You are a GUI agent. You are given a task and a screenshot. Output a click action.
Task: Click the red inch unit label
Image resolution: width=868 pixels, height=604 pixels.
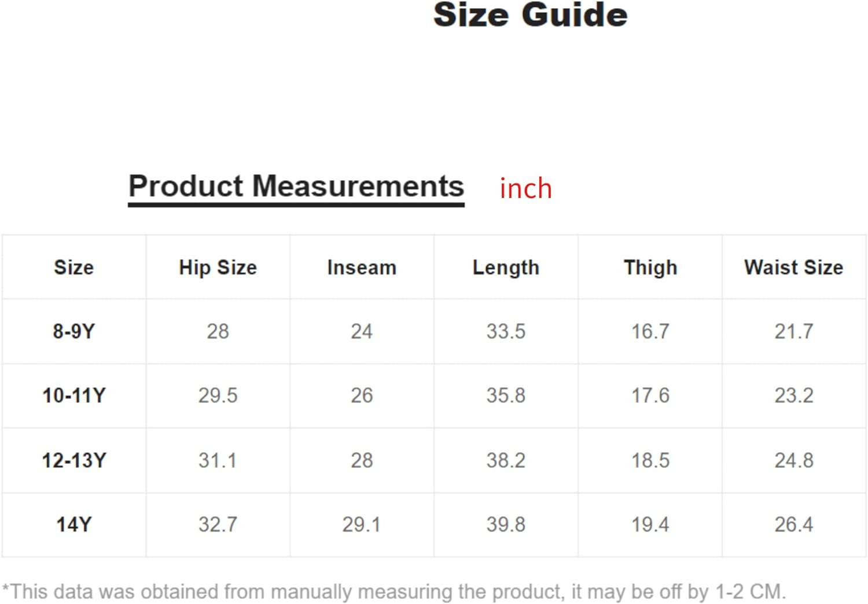pos(526,189)
